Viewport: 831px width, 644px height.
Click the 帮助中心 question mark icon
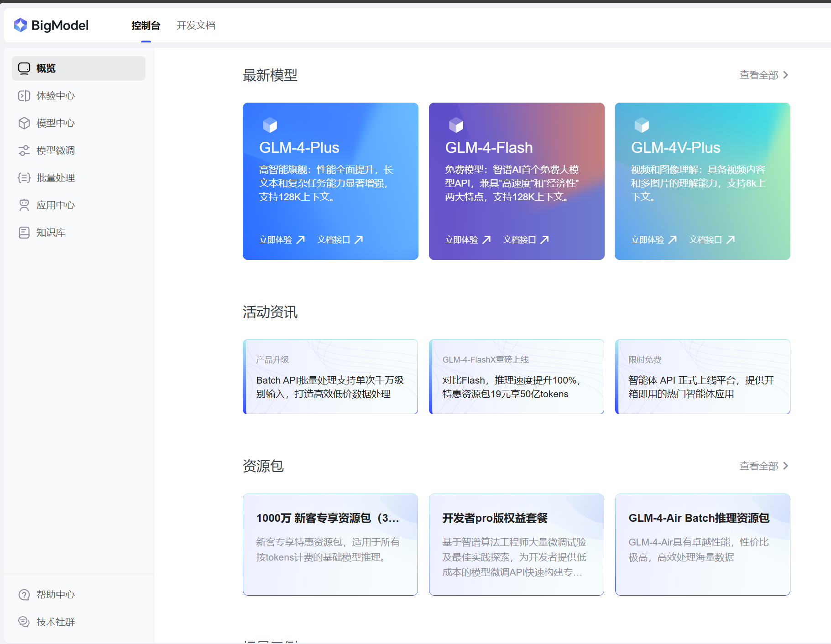[24, 595]
